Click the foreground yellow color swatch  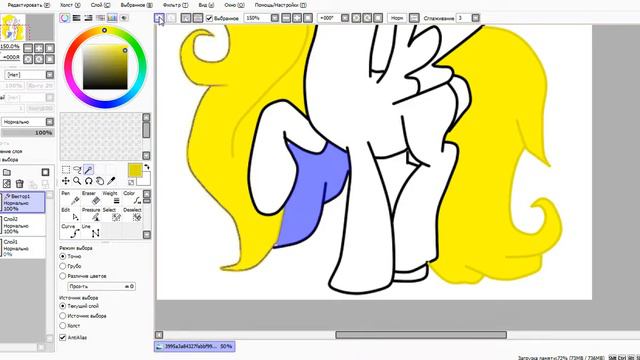pyautogui.click(x=135, y=170)
